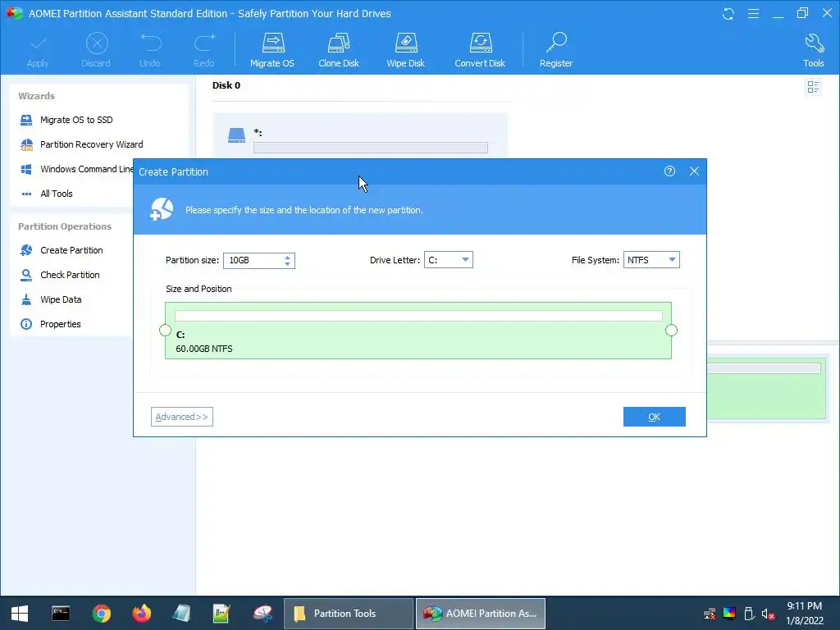Viewport: 840px width, 630px height.
Task: Open help for Create Partition dialog
Action: (x=669, y=171)
